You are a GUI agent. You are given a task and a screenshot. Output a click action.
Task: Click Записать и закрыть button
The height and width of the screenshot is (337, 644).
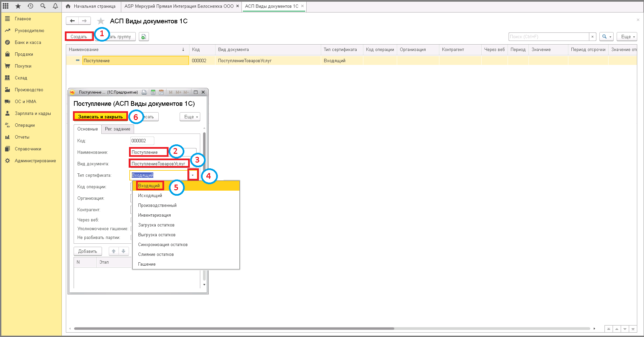pyautogui.click(x=100, y=117)
